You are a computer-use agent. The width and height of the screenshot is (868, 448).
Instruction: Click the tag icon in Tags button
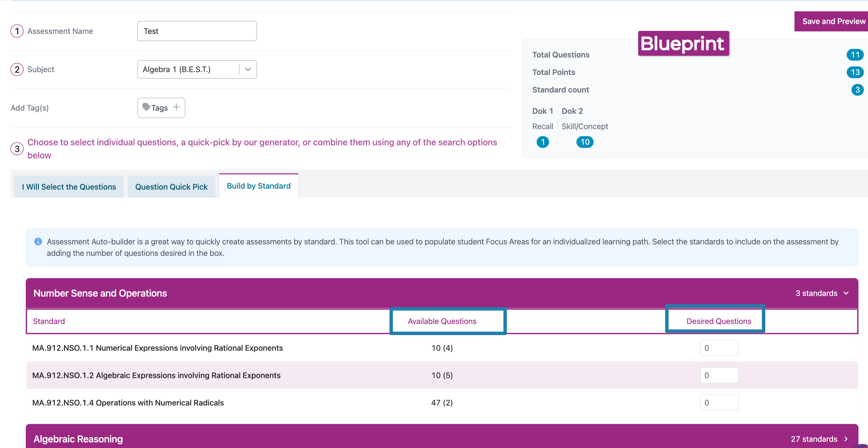coord(146,107)
